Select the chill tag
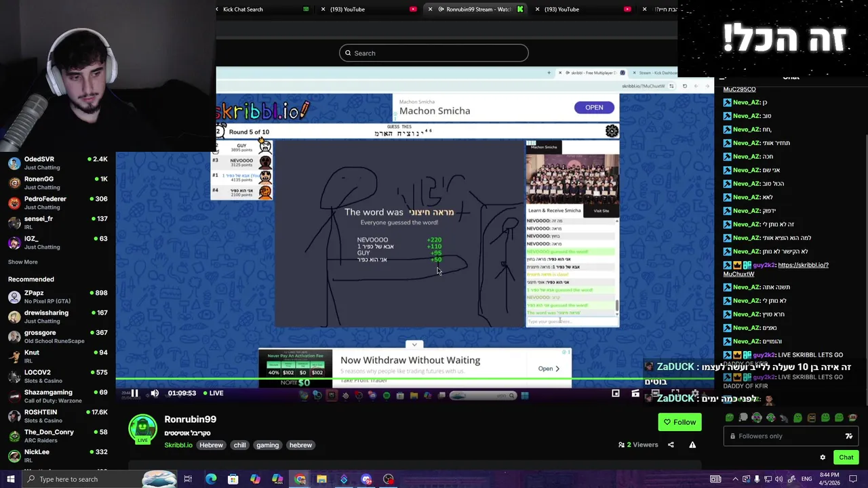 239,445
